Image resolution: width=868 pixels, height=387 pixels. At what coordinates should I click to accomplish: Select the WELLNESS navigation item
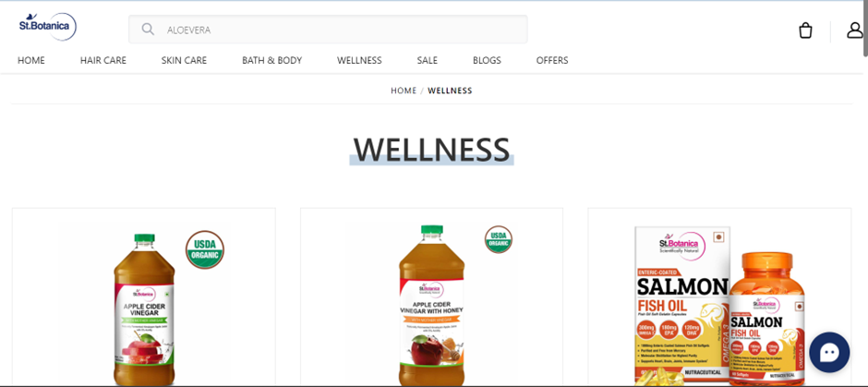click(359, 60)
